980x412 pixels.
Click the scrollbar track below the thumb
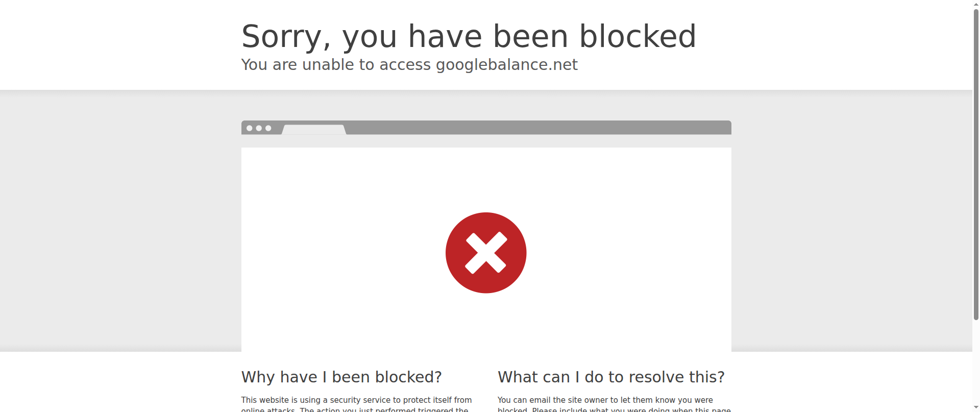click(x=976, y=362)
